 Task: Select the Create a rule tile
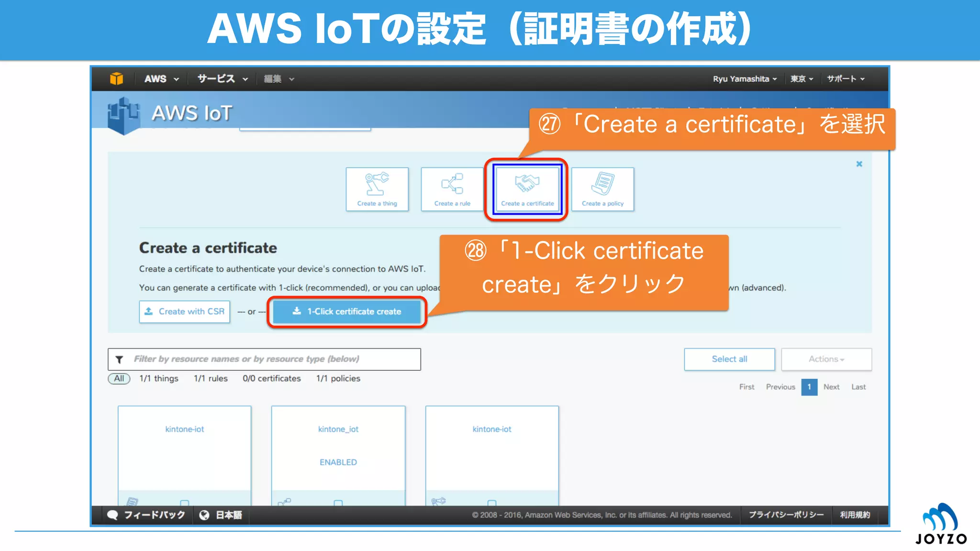(x=452, y=189)
